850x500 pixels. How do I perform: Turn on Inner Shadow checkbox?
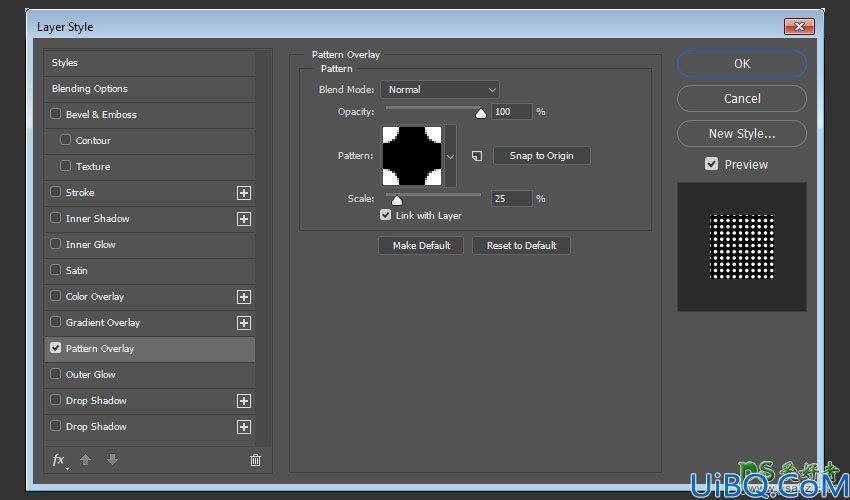[55, 218]
